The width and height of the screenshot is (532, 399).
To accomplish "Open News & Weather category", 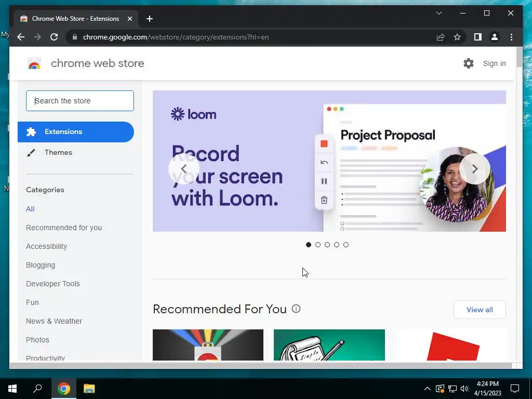I will [54, 321].
